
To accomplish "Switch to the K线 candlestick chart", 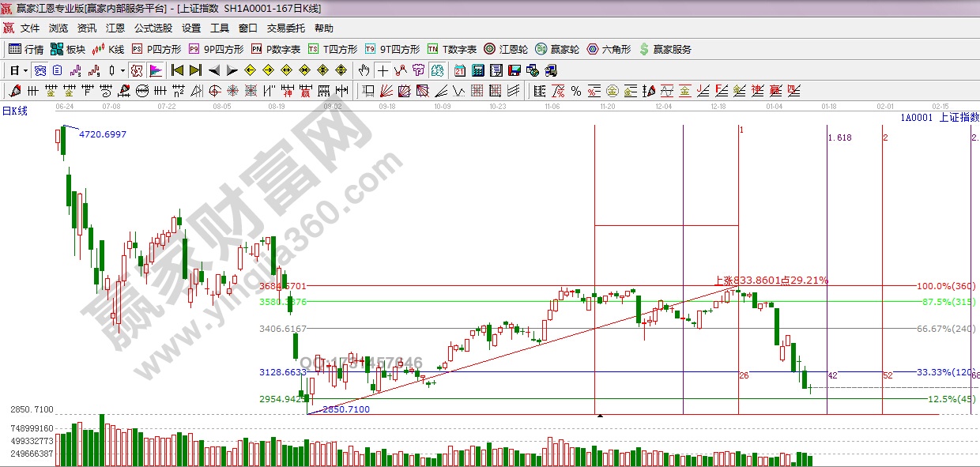I will click(x=108, y=49).
